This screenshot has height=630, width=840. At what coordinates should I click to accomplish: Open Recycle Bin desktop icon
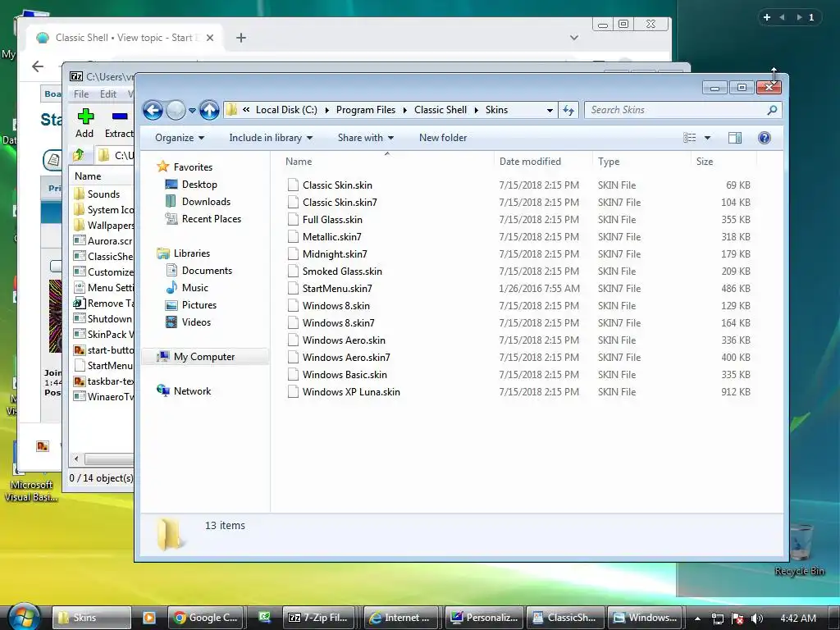799,549
